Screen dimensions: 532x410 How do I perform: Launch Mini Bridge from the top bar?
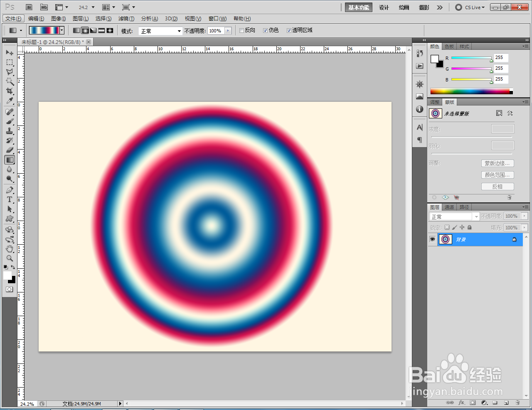click(44, 7)
